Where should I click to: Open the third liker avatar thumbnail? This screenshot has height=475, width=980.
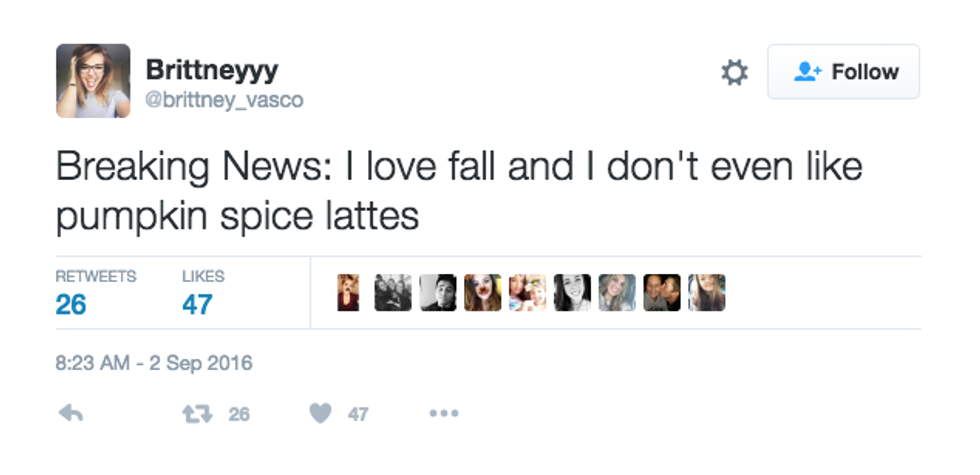(438, 293)
